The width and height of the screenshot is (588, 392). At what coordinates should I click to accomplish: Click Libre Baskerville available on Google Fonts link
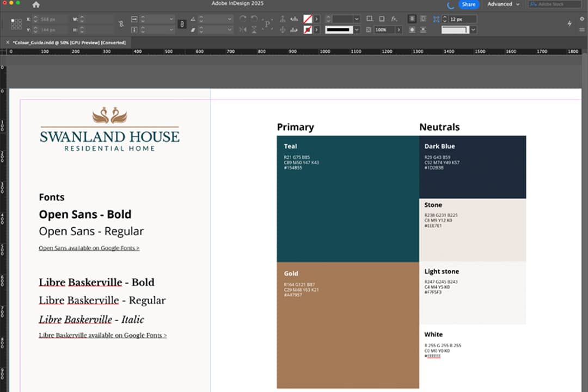click(102, 335)
